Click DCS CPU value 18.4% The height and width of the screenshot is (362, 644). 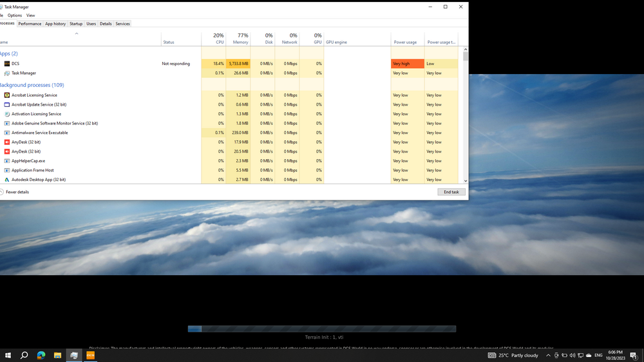tap(214, 64)
